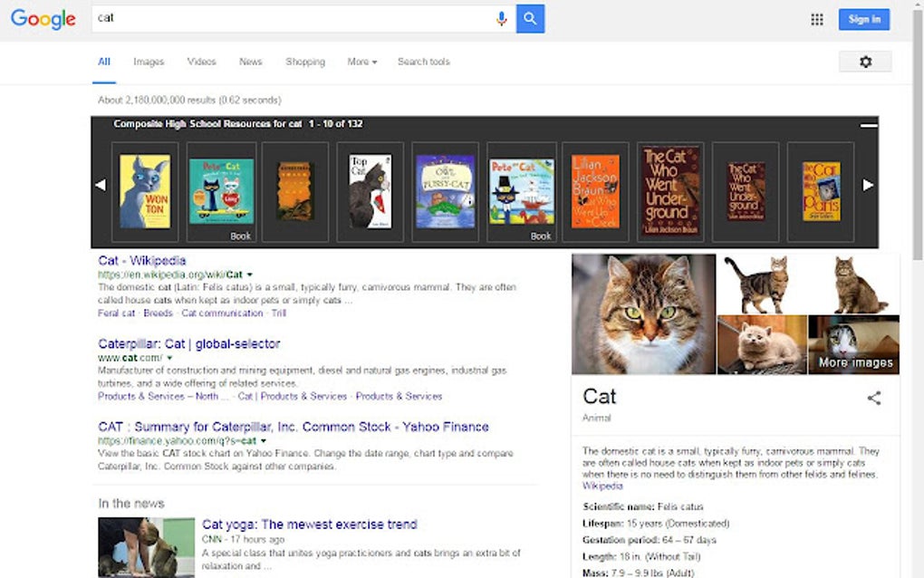Click the Gestation period: 64 – 67 days fact

point(650,540)
